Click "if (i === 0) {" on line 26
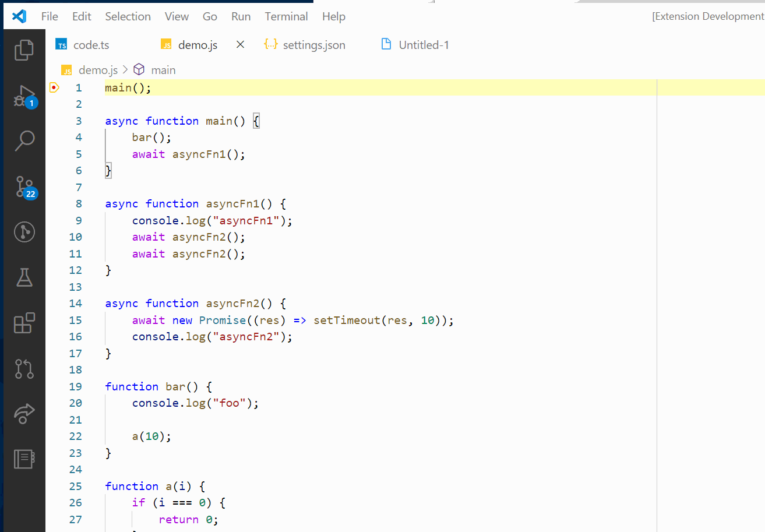The image size is (765, 532). [x=178, y=503]
